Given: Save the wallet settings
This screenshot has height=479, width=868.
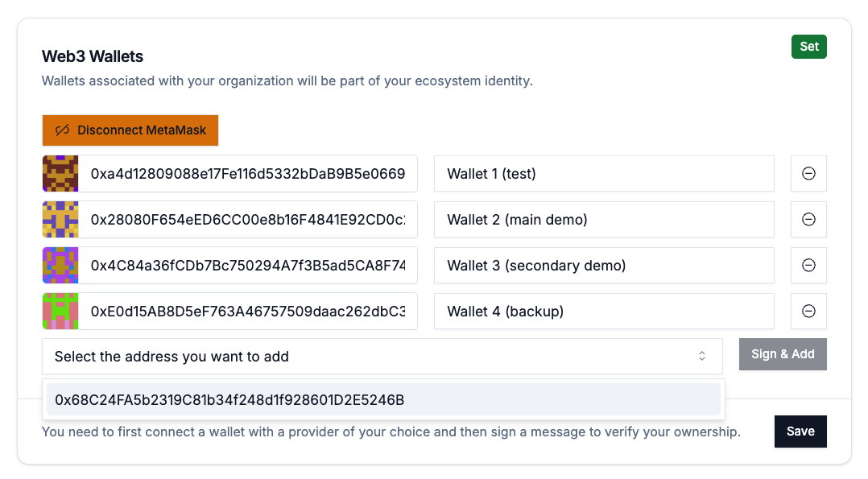Looking at the screenshot, I should click(800, 432).
